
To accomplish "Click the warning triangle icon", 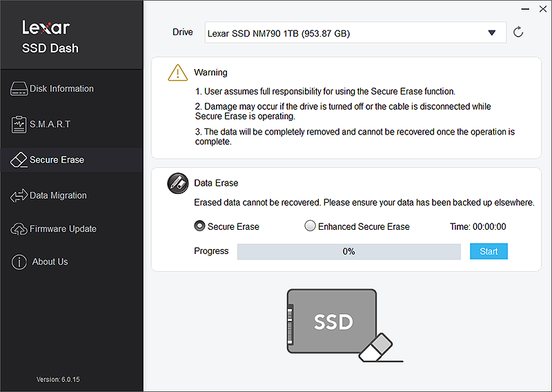I will [178, 72].
